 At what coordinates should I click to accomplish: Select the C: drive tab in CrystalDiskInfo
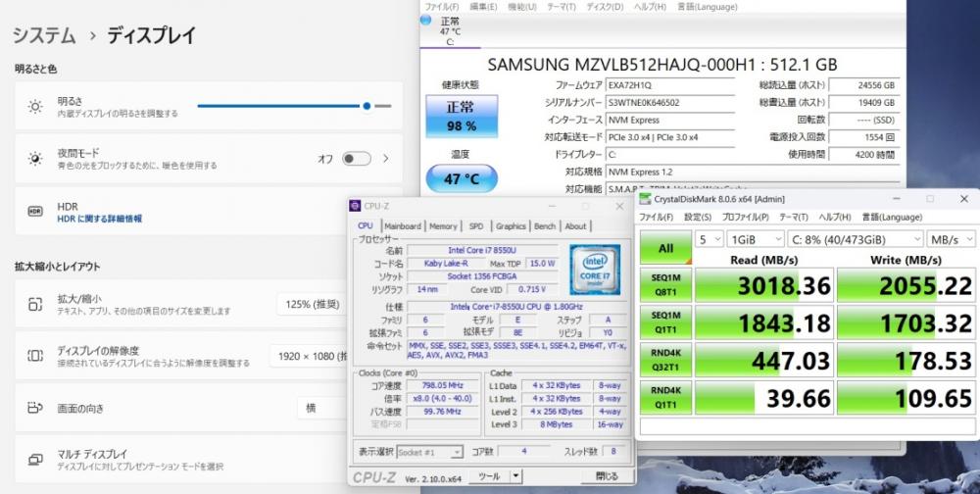[450, 30]
